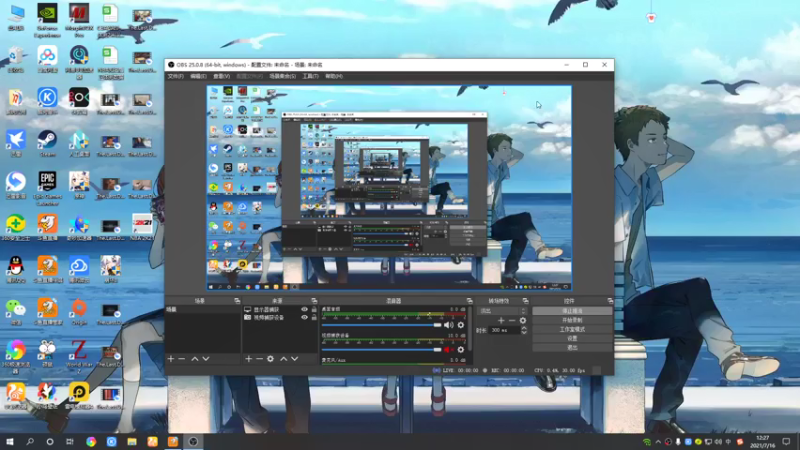Open the WeChat desktop shortcut

pyautogui.click(x=16, y=312)
